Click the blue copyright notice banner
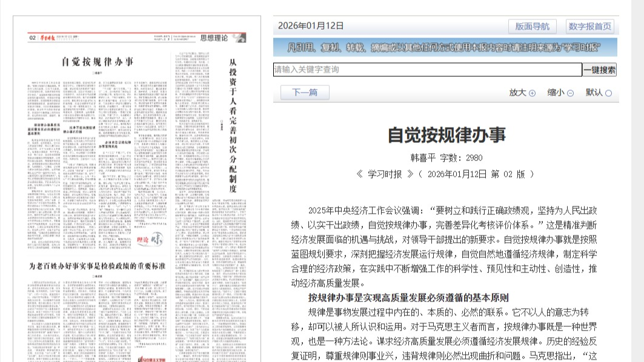This screenshot has width=644, height=362. point(445,47)
